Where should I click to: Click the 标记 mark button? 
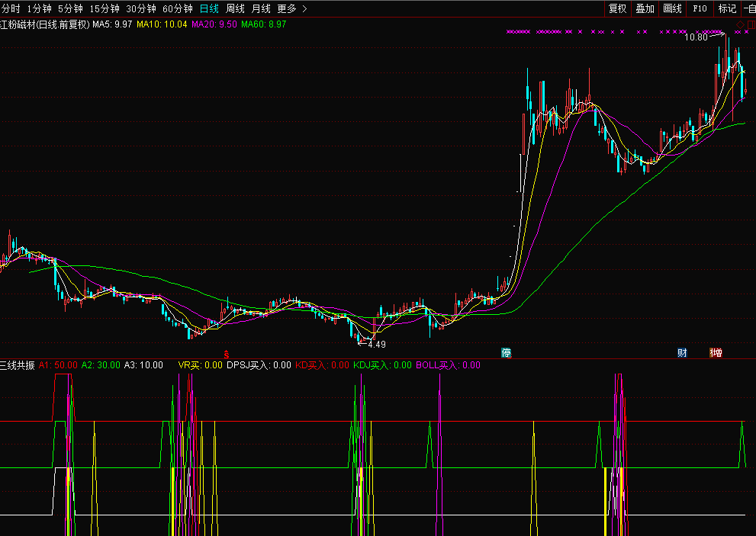[728, 8]
